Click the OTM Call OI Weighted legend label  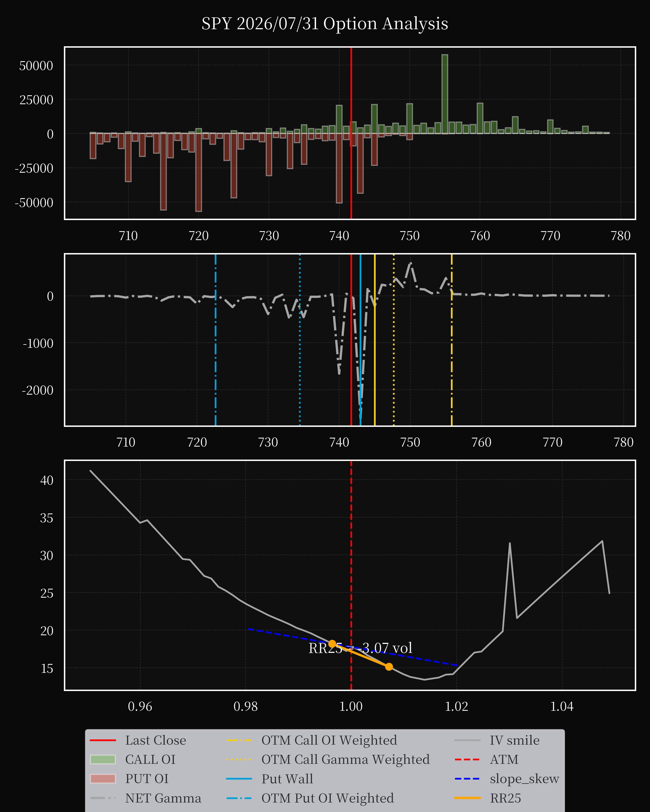(x=329, y=741)
